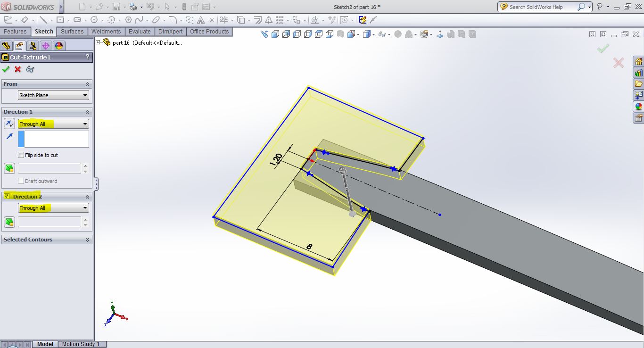Viewport: 644px width, 348px height.
Task: Click the Cut-Extrude1 help question mark
Action: click(x=87, y=57)
